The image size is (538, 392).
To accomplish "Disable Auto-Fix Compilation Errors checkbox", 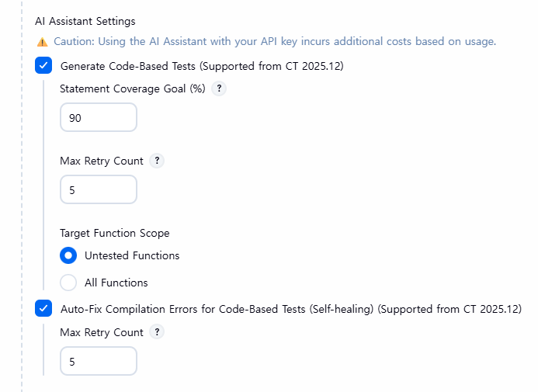I will point(43,308).
